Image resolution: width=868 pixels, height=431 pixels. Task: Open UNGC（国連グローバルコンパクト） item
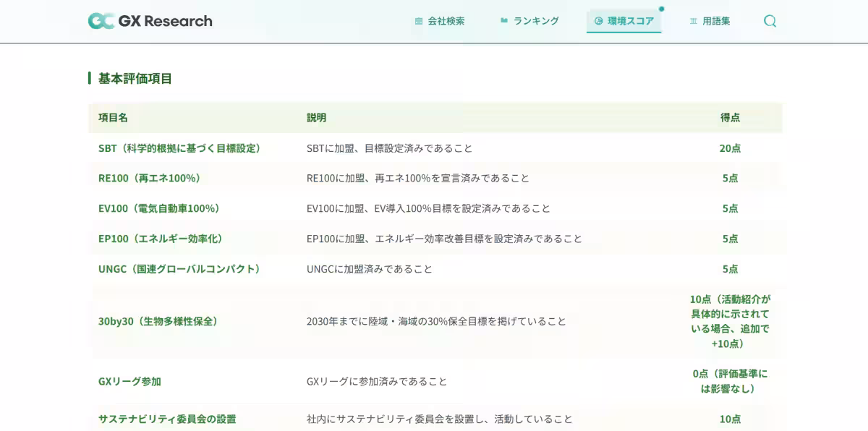(179, 269)
